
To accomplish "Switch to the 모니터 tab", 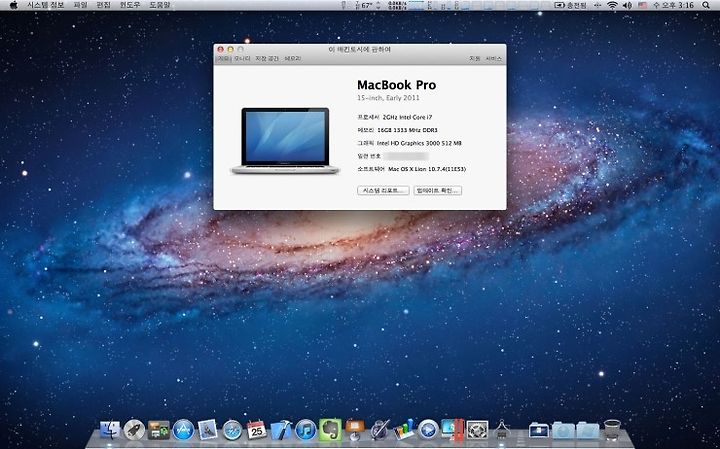I will coord(242,59).
